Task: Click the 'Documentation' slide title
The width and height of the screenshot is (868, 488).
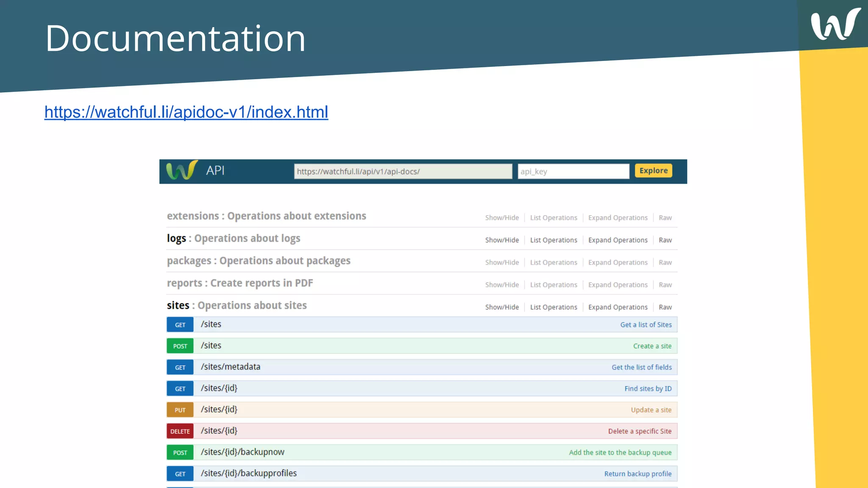Action: [x=175, y=38]
